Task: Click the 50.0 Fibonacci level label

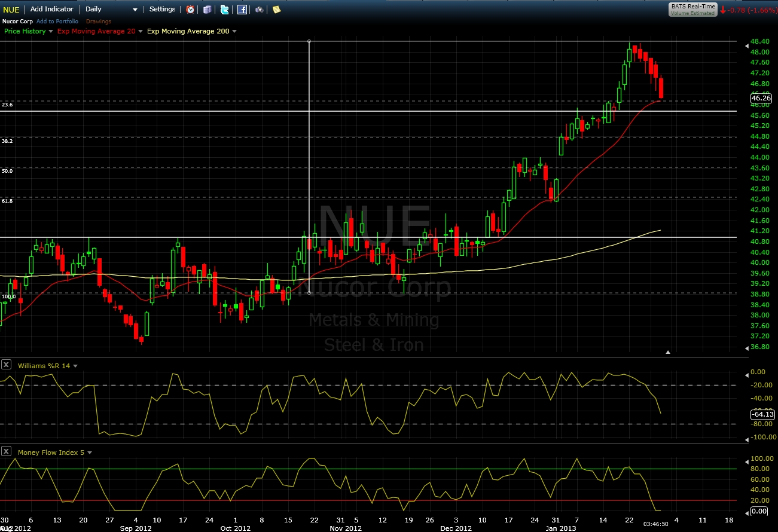Action: 7,171
